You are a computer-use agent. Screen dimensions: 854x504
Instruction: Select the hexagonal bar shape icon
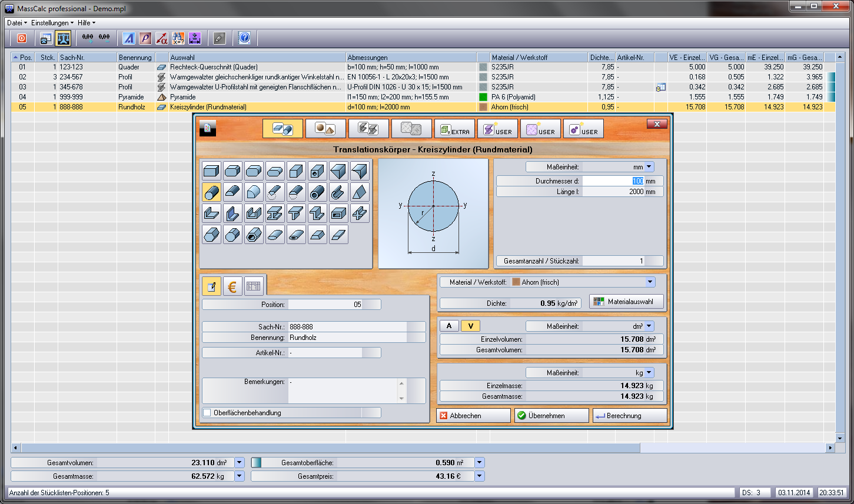(x=211, y=235)
